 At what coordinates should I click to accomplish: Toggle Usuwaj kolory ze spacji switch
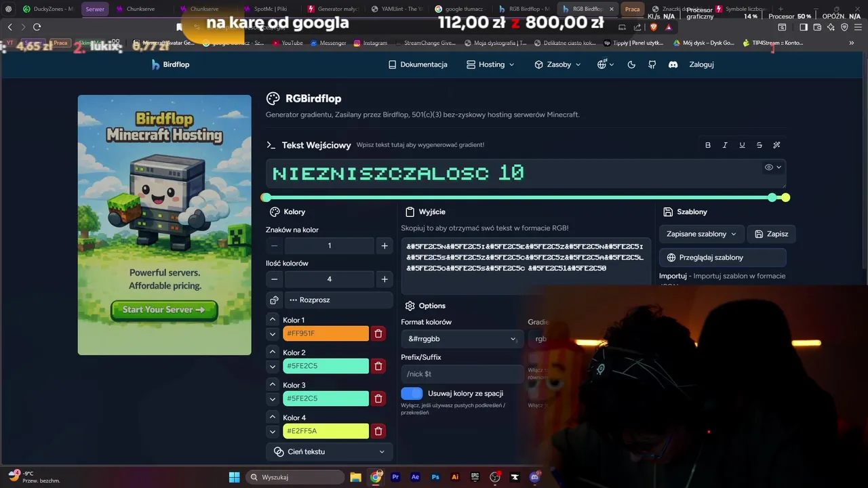coord(412,393)
